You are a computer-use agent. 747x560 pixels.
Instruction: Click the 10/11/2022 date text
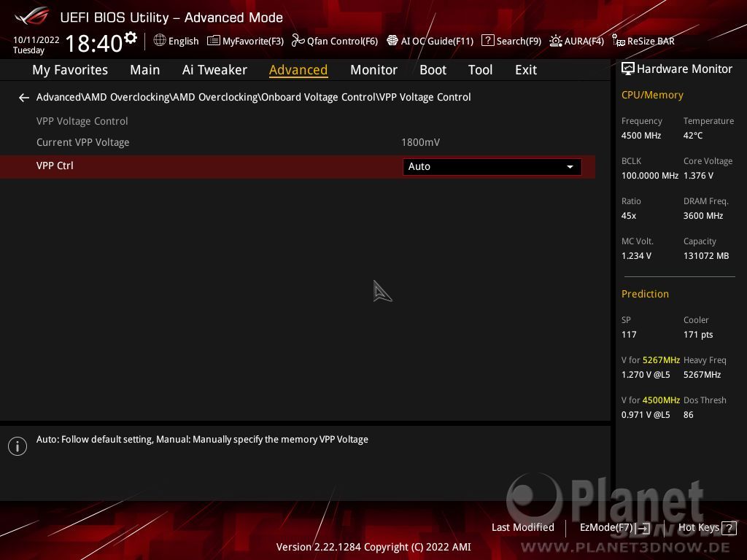coord(36,40)
